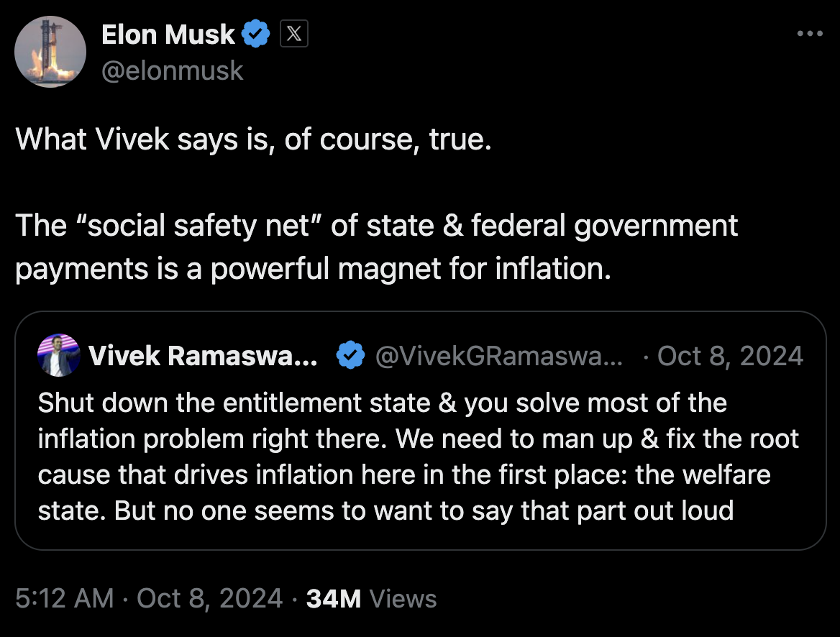Open the three-dot more options menu
The image size is (840, 637).
click(810, 33)
